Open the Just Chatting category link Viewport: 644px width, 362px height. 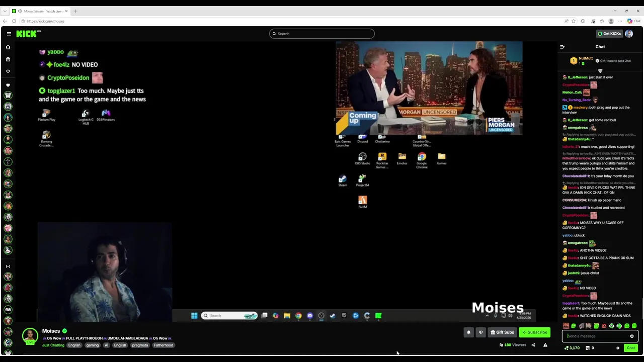tap(53, 345)
